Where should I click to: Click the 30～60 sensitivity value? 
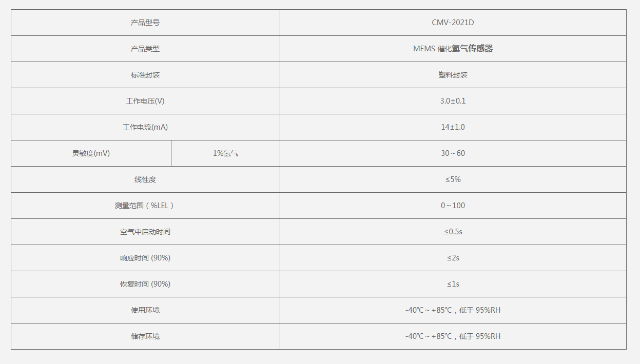[x=453, y=153]
